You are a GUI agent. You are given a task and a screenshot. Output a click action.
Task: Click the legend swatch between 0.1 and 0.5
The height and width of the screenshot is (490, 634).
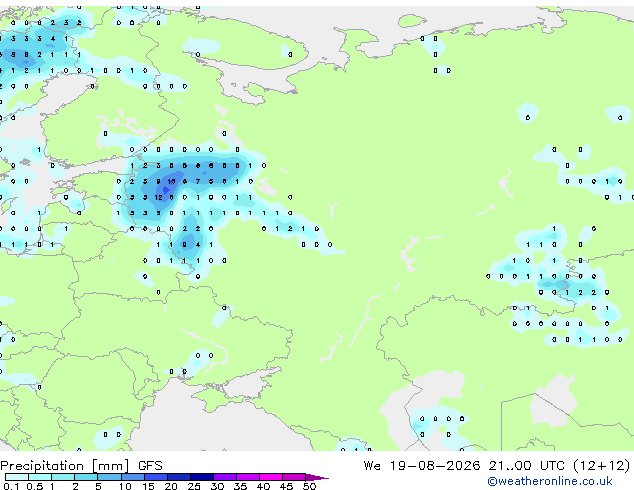(17, 477)
